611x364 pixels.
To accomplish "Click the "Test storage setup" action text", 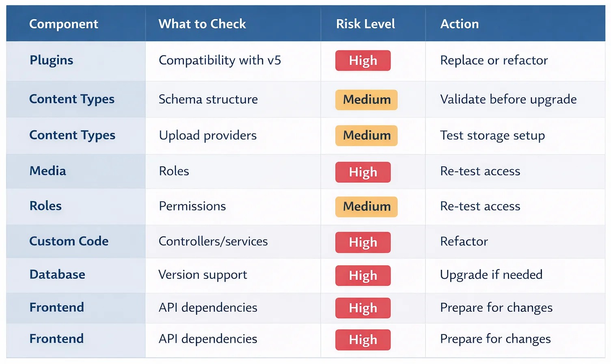I will coord(492,136).
